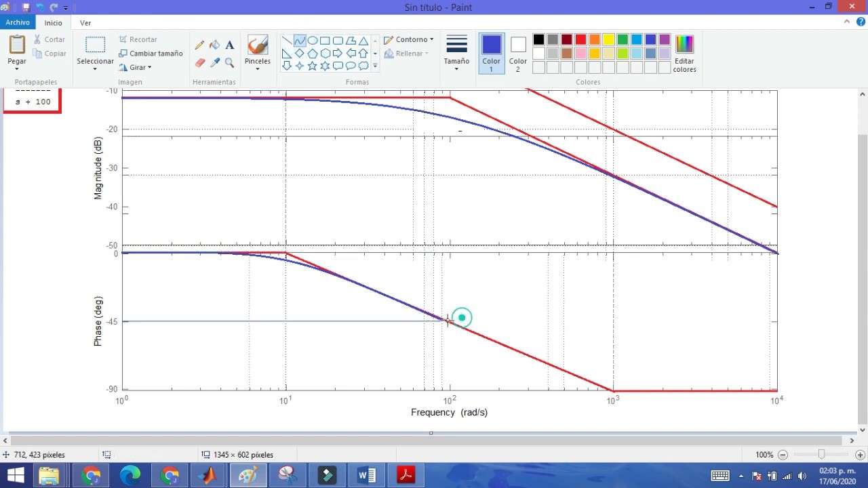Viewport: 868px width, 488px height.
Task: Choose the Curve shape
Action: pyautogui.click(x=300, y=41)
